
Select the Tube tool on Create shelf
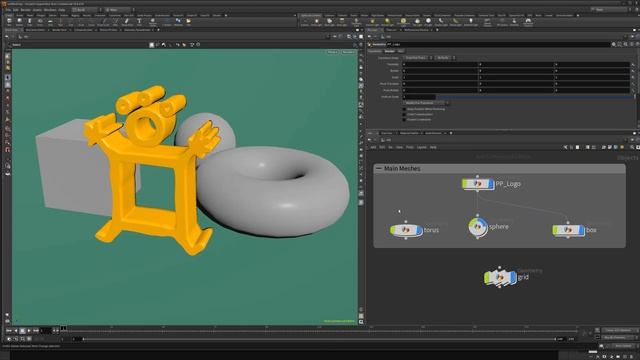(x=29, y=22)
